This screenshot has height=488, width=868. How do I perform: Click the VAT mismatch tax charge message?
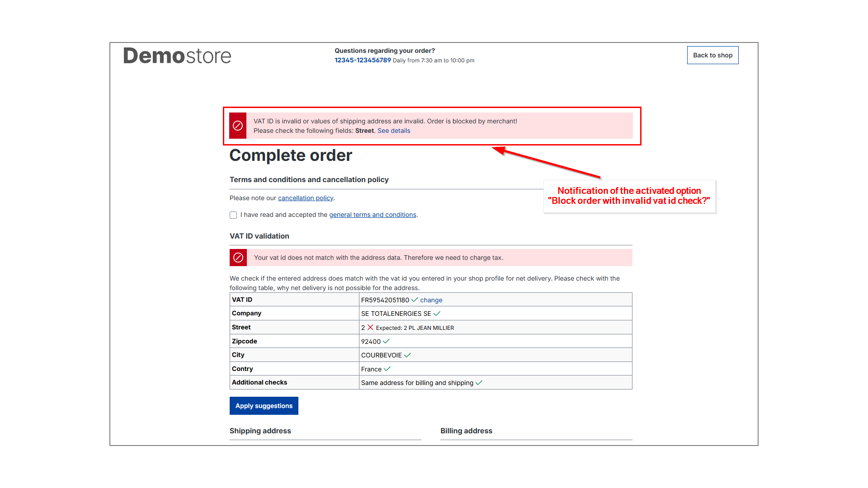click(378, 258)
